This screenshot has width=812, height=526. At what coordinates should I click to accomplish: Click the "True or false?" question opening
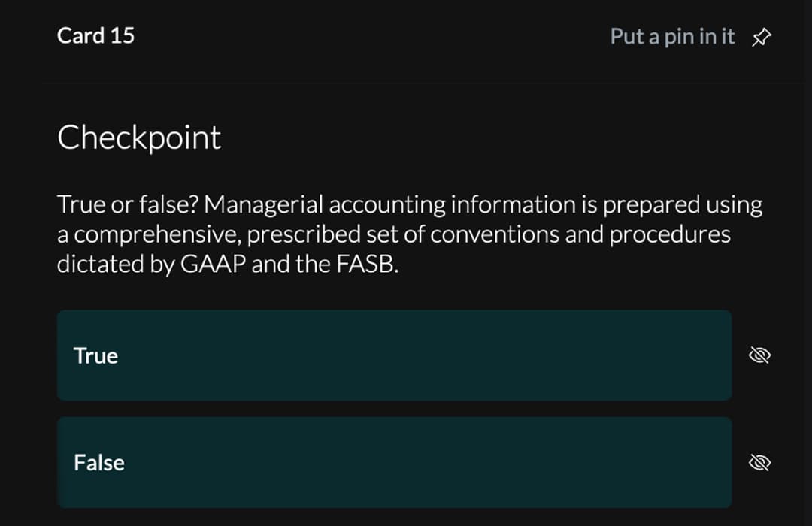[x=128, y=204]
